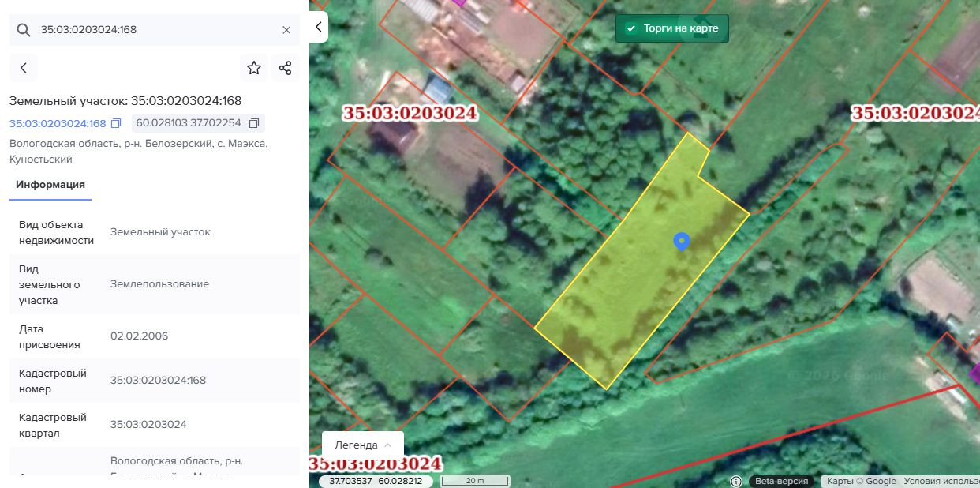Click the 20 m scale bar

tap(474, 481)
